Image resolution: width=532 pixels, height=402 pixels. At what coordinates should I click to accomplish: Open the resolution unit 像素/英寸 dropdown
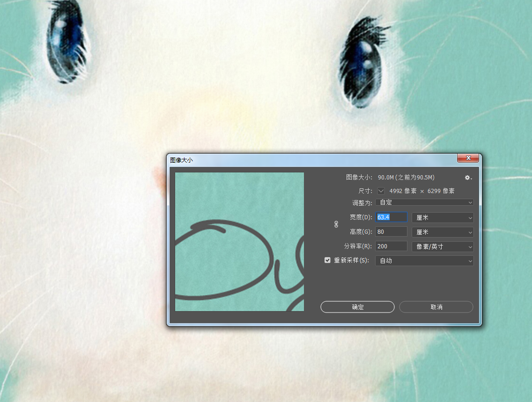pyautogui.click(x=443, y=247)
